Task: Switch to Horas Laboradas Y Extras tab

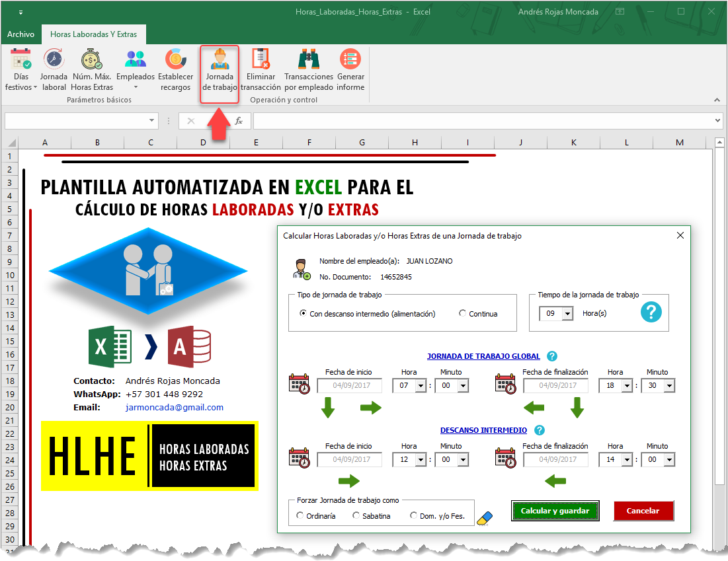Action: 93,34
